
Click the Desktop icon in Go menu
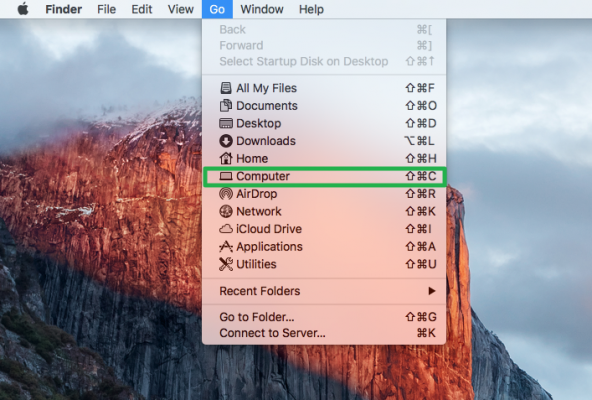[x=226, y=123]
